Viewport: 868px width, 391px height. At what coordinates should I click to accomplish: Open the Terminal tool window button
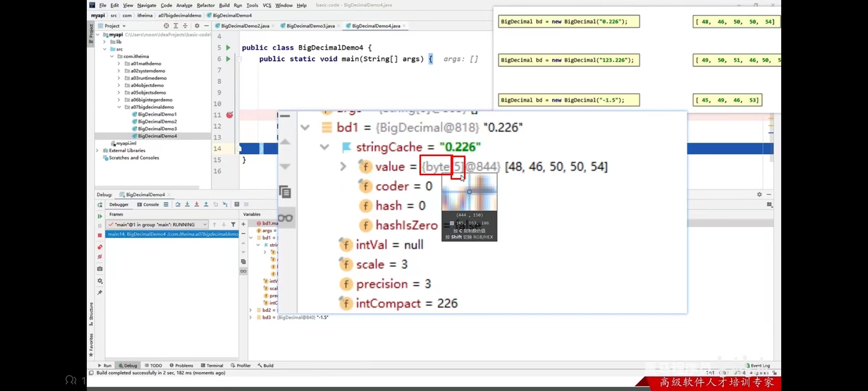(212, 366)
